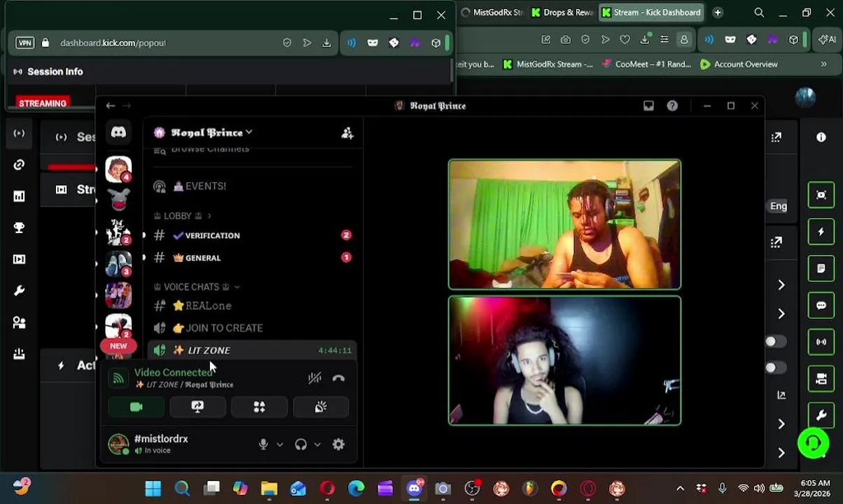Open the green headset support chat button

click(813, 444)
